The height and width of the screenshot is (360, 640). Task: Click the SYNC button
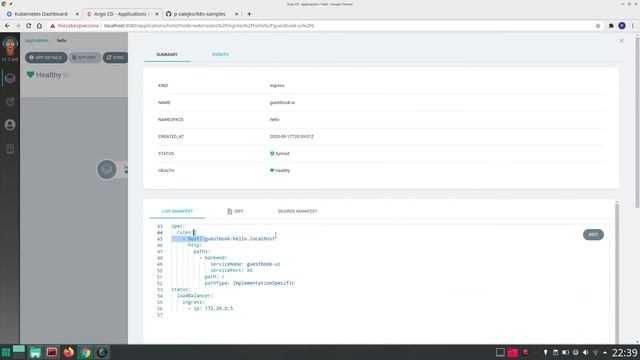[116, 58]
